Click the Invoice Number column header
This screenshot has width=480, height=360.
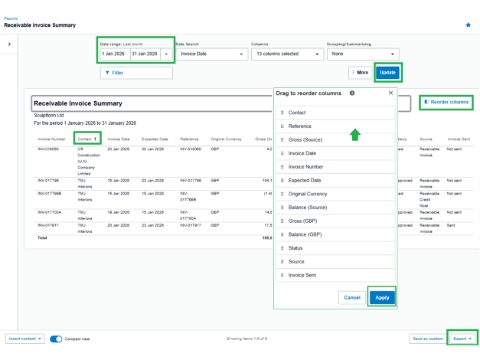52,139
